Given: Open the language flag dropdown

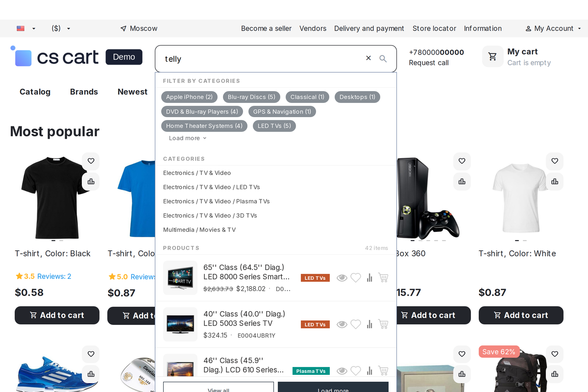Looking at the screenshot, I should pos(26,28).
